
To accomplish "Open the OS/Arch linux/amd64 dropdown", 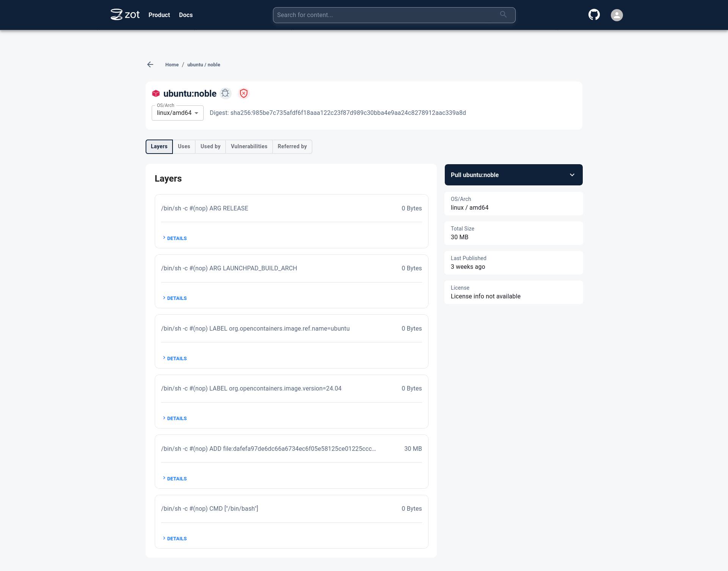I will pos(177,113).
